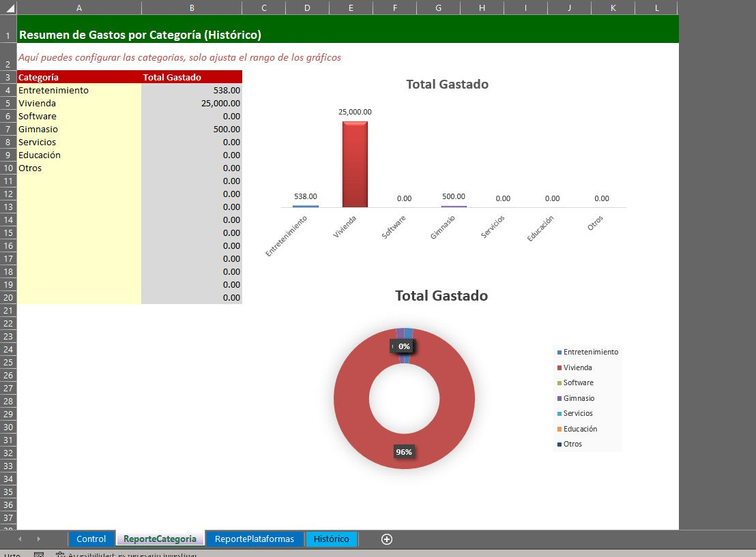The height and width of the screenshot is (557, 756).
Task: Select column C header
Action: point(264,7)
